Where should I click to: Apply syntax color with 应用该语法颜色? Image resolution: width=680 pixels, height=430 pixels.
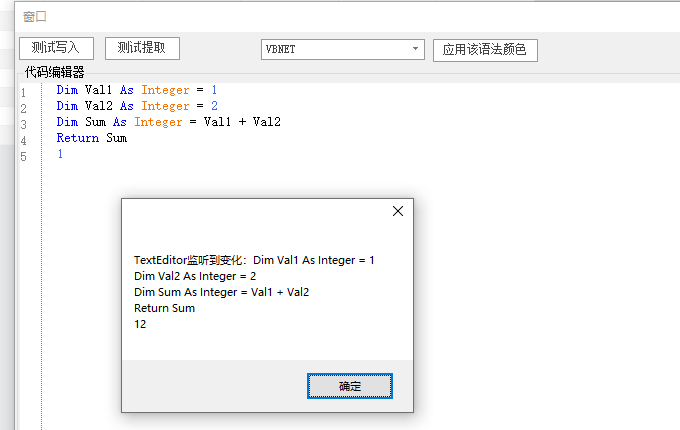485,50
